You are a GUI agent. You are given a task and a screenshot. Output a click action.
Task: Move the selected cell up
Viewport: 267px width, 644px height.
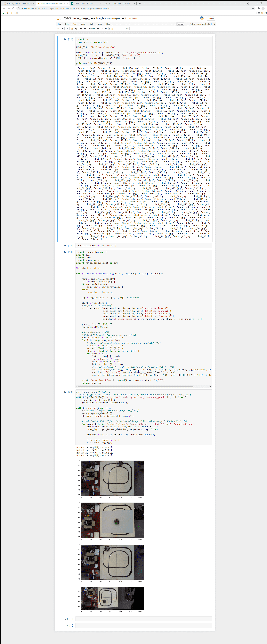(x=81, y=29)
